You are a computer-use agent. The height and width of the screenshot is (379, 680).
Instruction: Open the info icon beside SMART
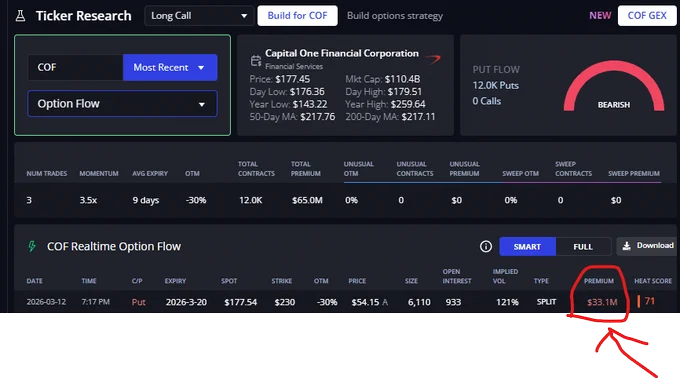486,246
